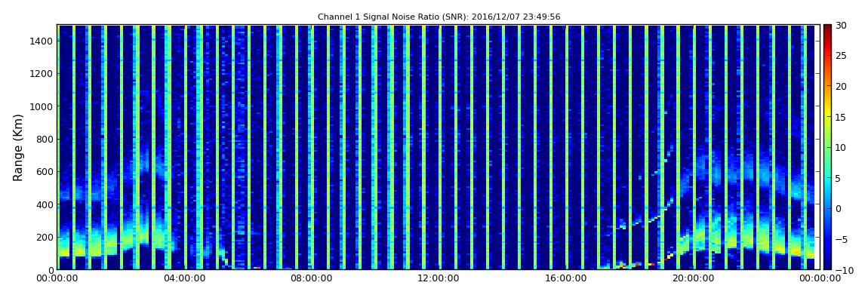Viewport: 868px width, 307px height.
Task: Click the 04:00:00 time axis label
Action: [186, 278]
